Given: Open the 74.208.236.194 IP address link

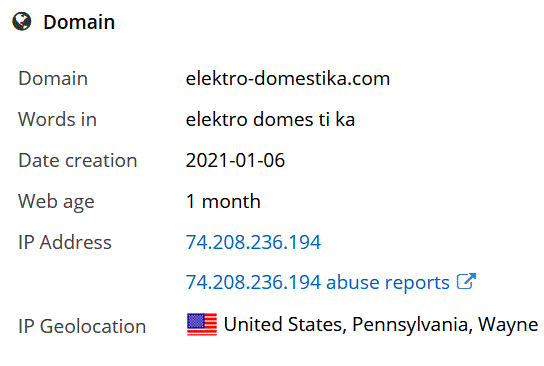Looking at the screenshot, I should point(253,242).
